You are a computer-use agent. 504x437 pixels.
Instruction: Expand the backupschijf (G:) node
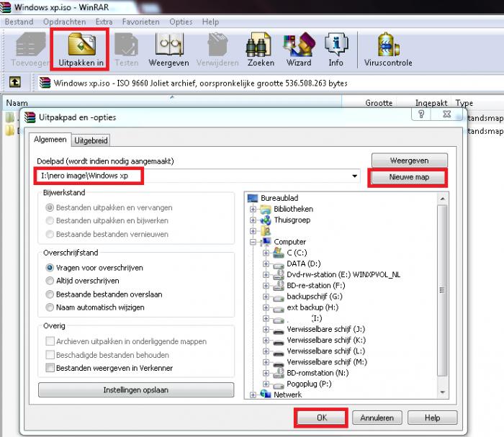pyautogui.click(x=266, y=297)
